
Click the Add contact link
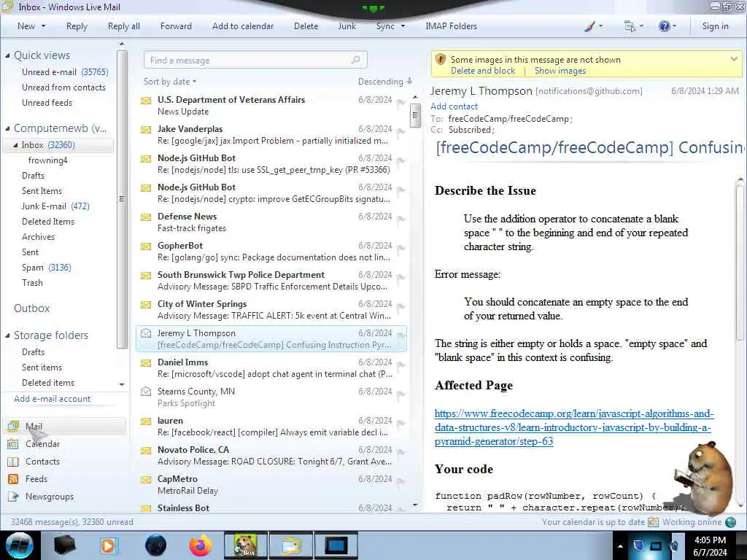(454, 106)
